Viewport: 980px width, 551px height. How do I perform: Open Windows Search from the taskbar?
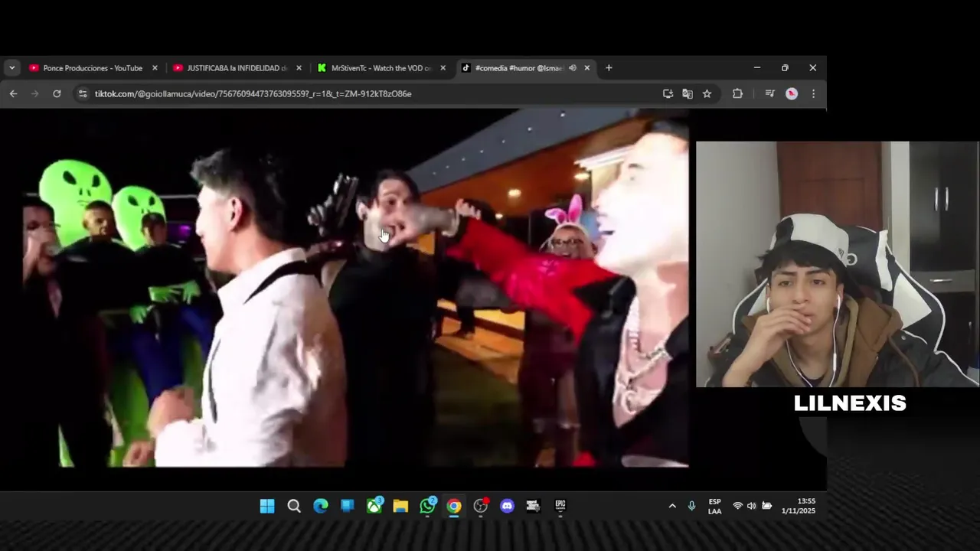point(294,506)
